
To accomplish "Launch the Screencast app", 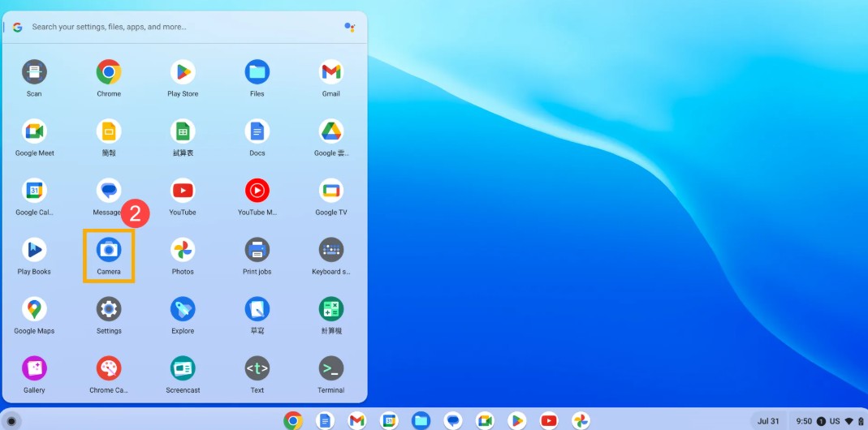I will (183, 368).
